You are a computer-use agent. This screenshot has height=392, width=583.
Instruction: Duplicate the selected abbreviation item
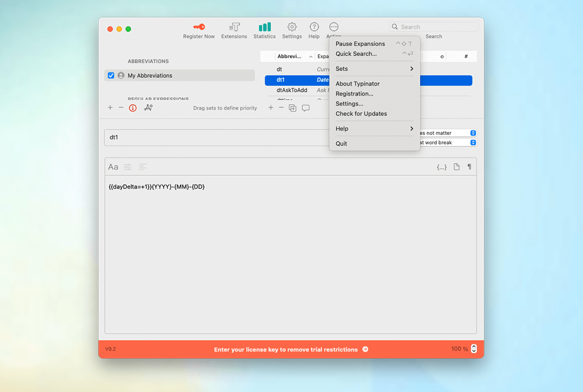point(293,108)
